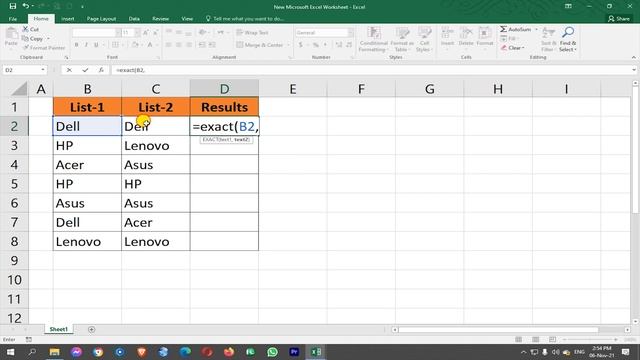Image resolution: width=640 pixels, height=360 pixels.
Task: Click the AutoSum sigma icon
Action: coord(504,29)
